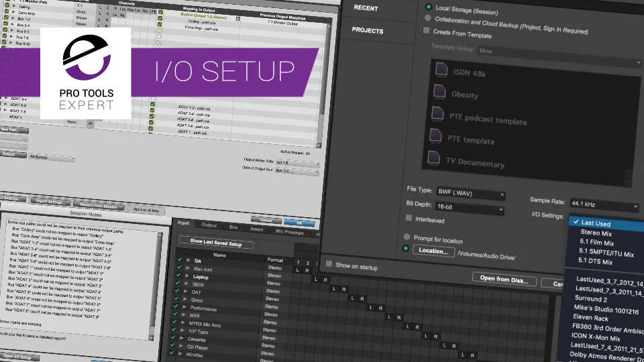Select Prompt for location radio button

407,237
